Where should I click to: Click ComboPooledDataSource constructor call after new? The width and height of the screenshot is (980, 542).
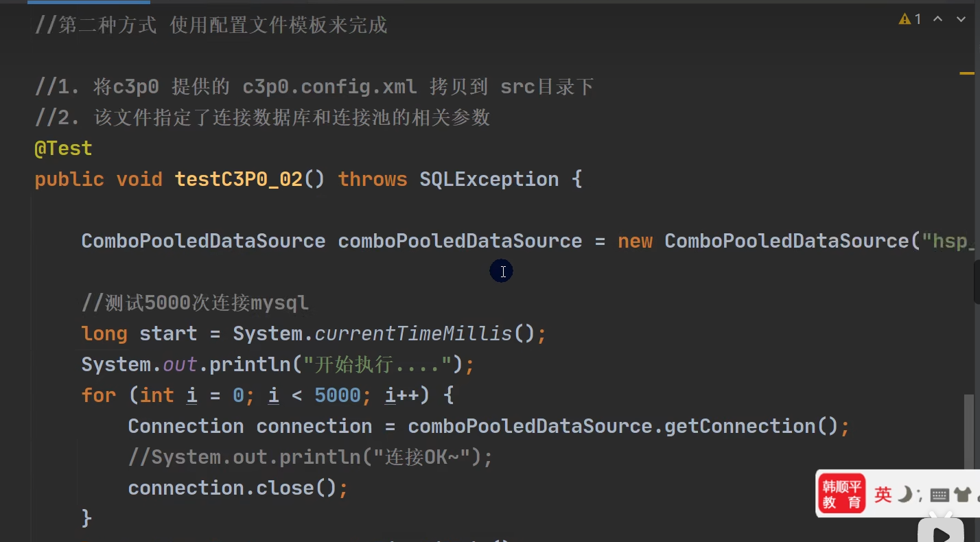(x=786, y=241)
